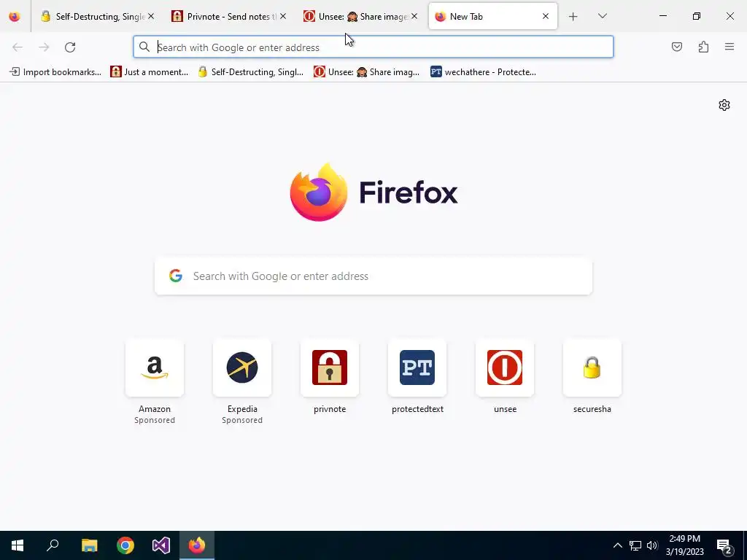This screenshot has height=560, width=747.
Task: Open network status tray icon
Action: [x=635, y=545]
